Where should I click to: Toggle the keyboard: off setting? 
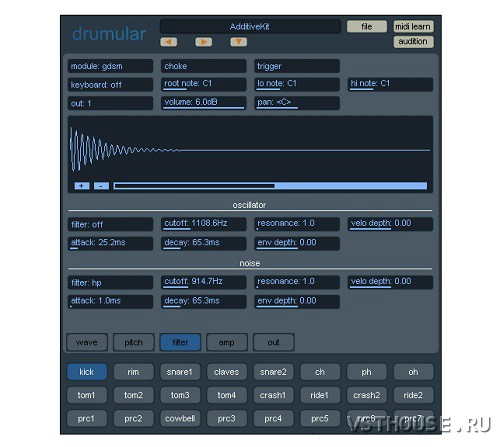tap(110, 85)
